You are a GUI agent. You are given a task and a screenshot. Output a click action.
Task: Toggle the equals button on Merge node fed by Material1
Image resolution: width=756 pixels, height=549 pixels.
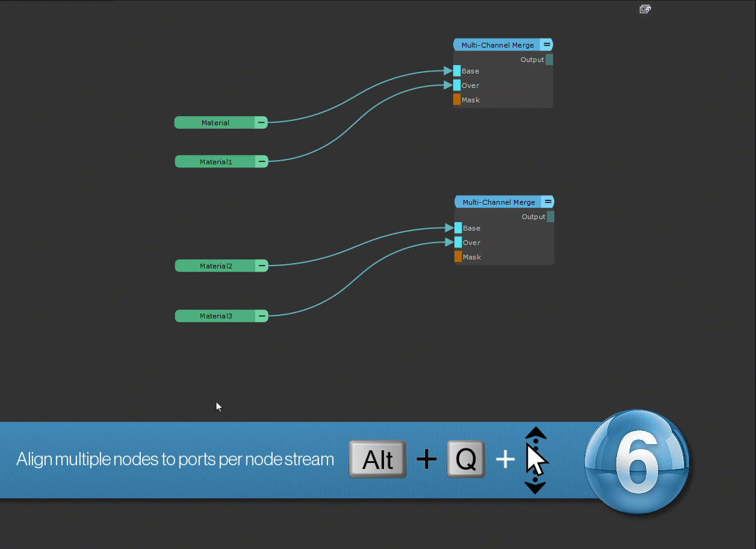pos(546,45)
